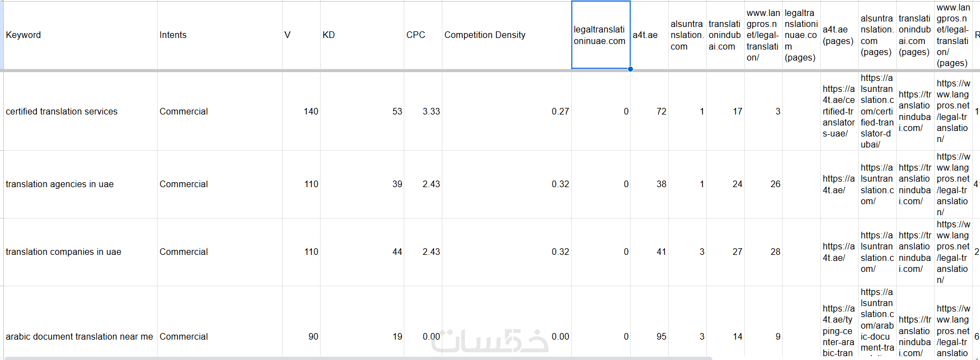The image size is (980, 360).
Task: Select the 'translation agencies in uae' cell
Action: tap(80, 184)
